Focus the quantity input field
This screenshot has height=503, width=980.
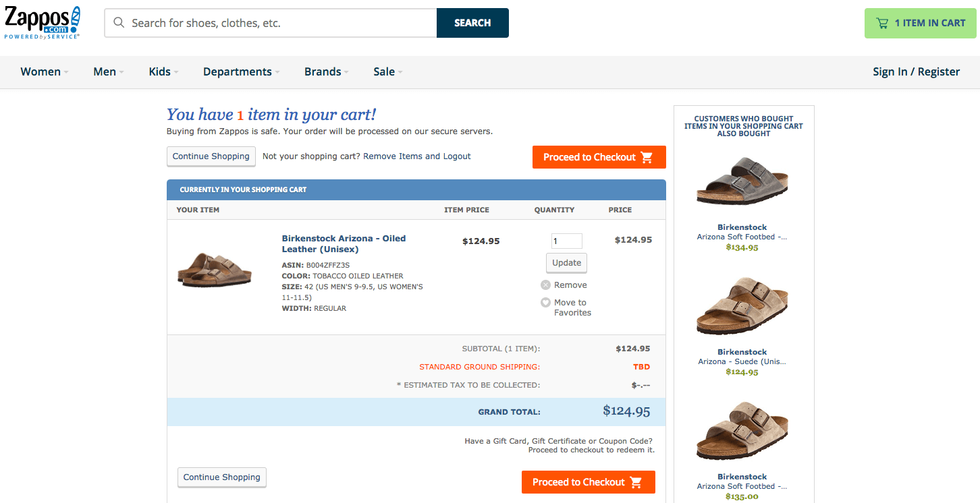click(x=566, y=241)
